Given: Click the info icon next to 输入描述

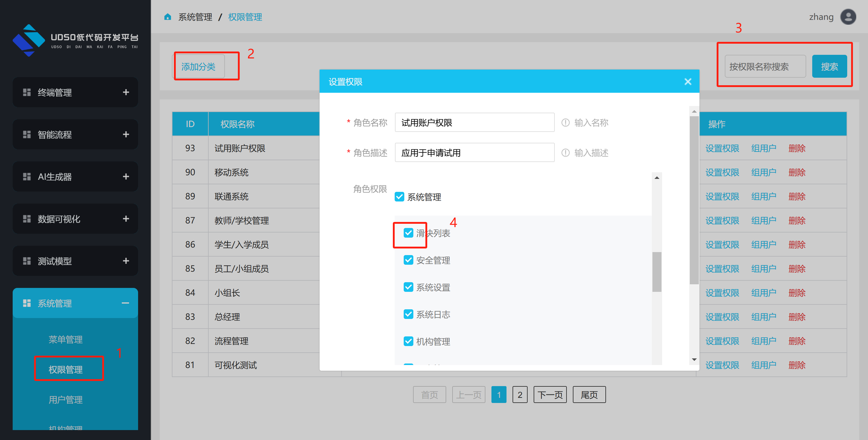Looking at the screenshot, I should coord(565,153).
